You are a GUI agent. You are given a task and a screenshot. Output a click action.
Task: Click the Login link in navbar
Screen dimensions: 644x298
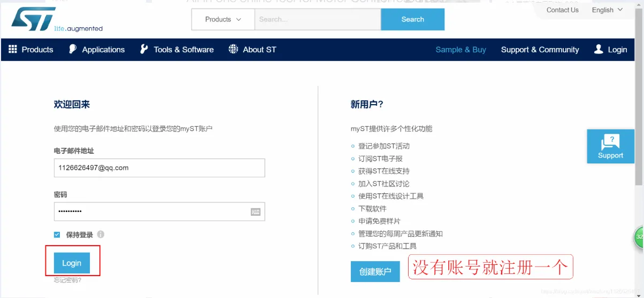[617, 50]
